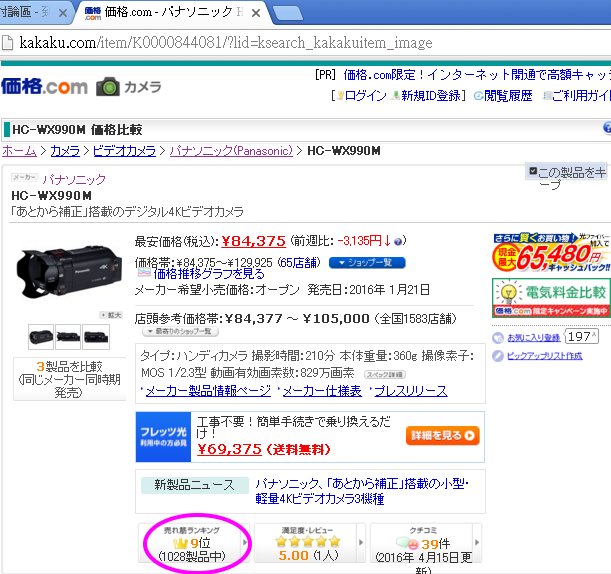Open 売れ筋ランキング 9位 panel
Viewport: 611px width, 574px height.
click(190, 543)
